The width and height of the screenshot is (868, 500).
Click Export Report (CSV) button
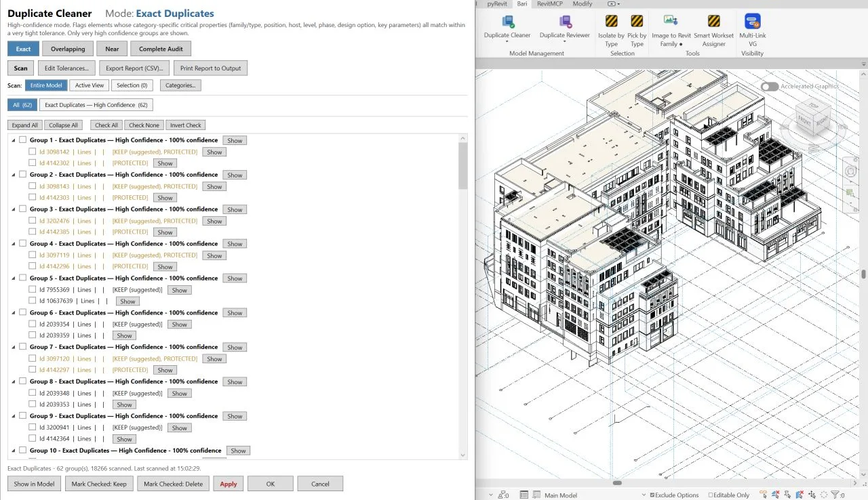pyautogui.click(x=134, y=68)
